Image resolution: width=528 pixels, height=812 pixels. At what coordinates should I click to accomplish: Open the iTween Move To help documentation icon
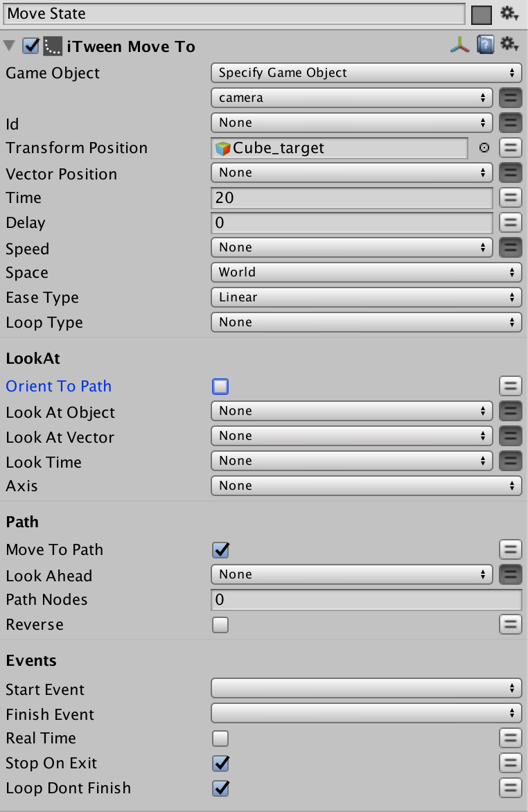pyautogui.click(x=486, y=44)
